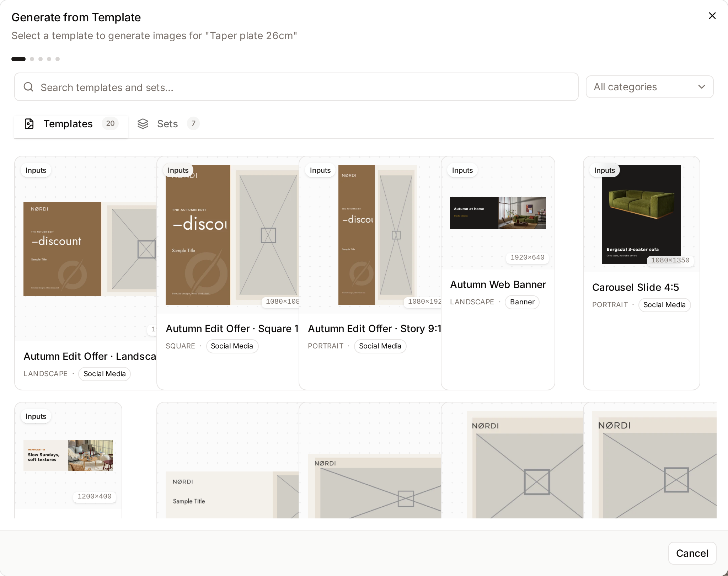The width and height of the screenshot is (728, 576).
Task: Click Inputs badge on Carousel Slide card
Action: click(605, 170)
